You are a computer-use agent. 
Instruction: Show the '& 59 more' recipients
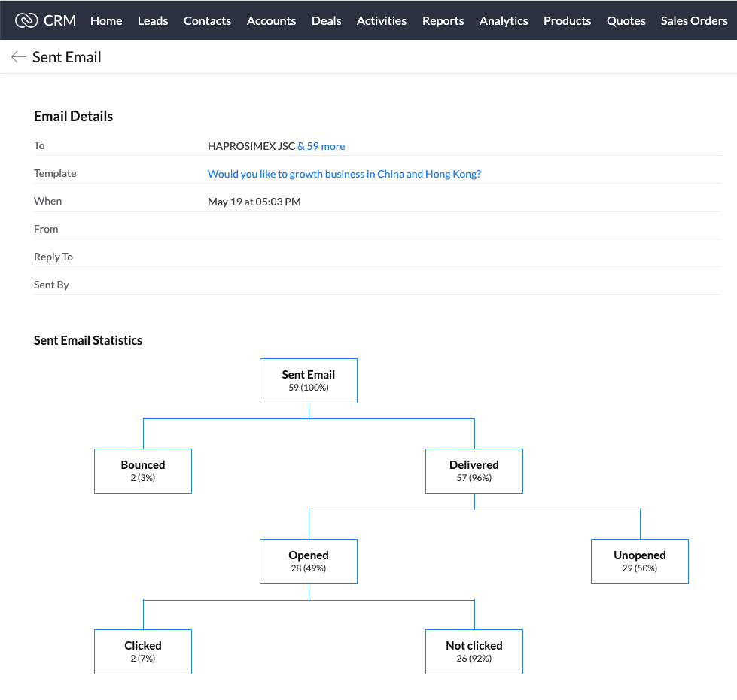pyautogui.click(x=321, y=146)
